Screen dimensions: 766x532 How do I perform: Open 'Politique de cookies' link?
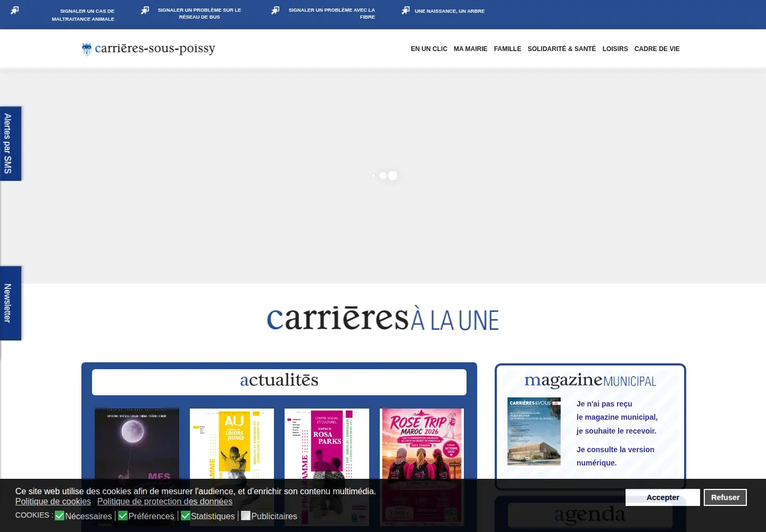point(53,501)
